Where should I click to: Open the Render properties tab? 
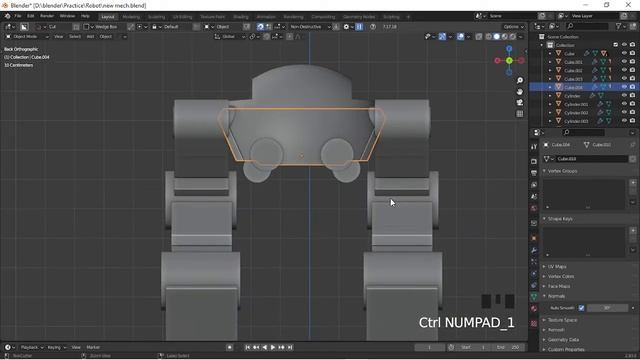tap(534, 161)
